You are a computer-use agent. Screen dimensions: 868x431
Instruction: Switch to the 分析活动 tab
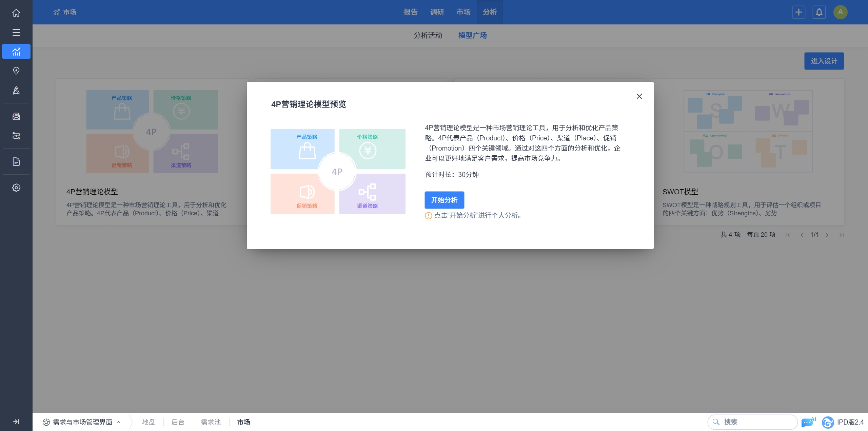[428, 35]
